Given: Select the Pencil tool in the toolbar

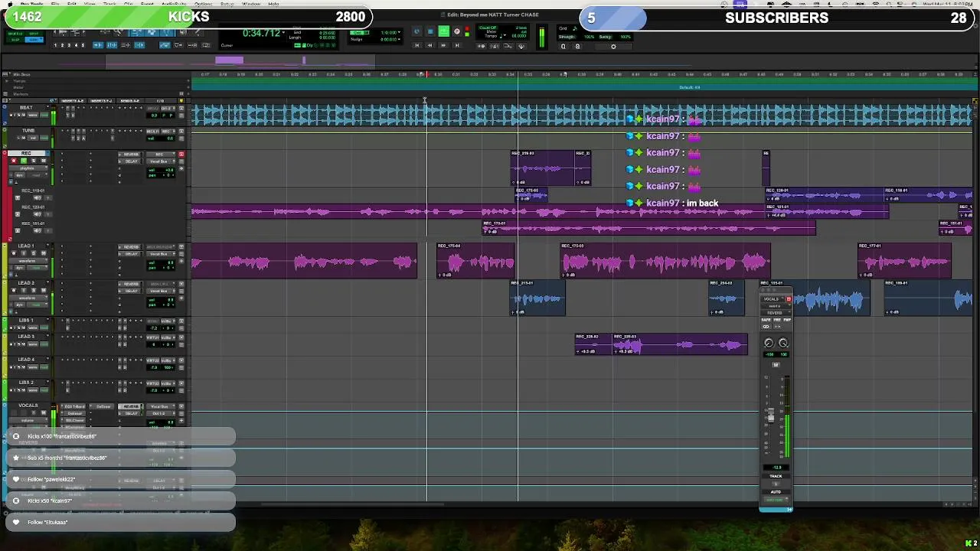Looking at the screenshot, I should (x=198, y=32).
